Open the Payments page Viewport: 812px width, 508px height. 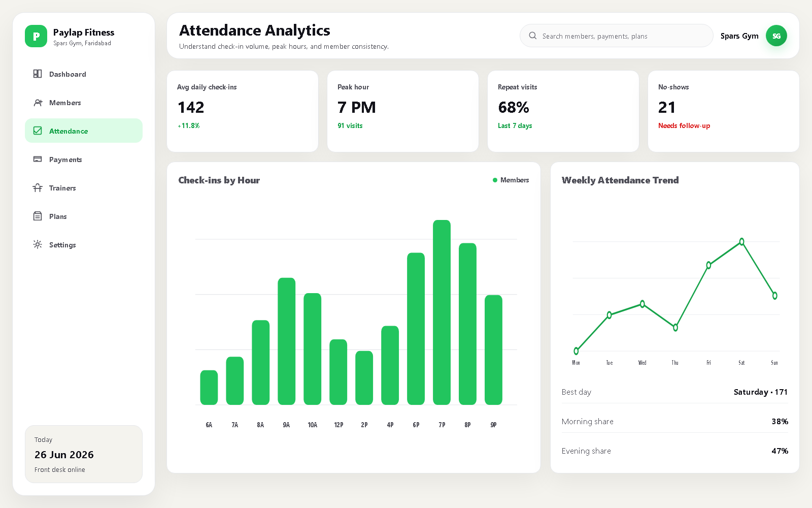[84, 159]
